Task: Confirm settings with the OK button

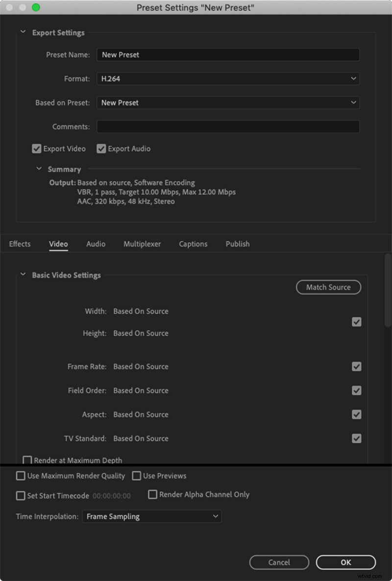Action: tap(345, 562)
